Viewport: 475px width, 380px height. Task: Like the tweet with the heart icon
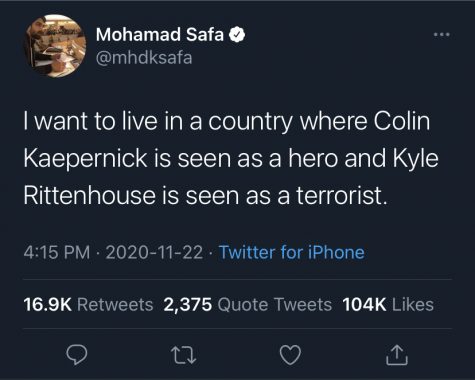pos(290,355)
